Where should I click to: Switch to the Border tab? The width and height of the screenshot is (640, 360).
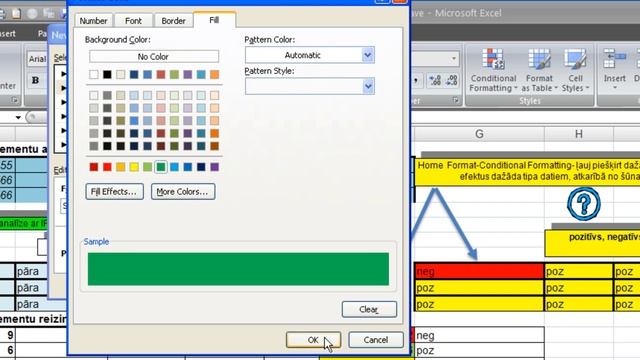point(173,21)
